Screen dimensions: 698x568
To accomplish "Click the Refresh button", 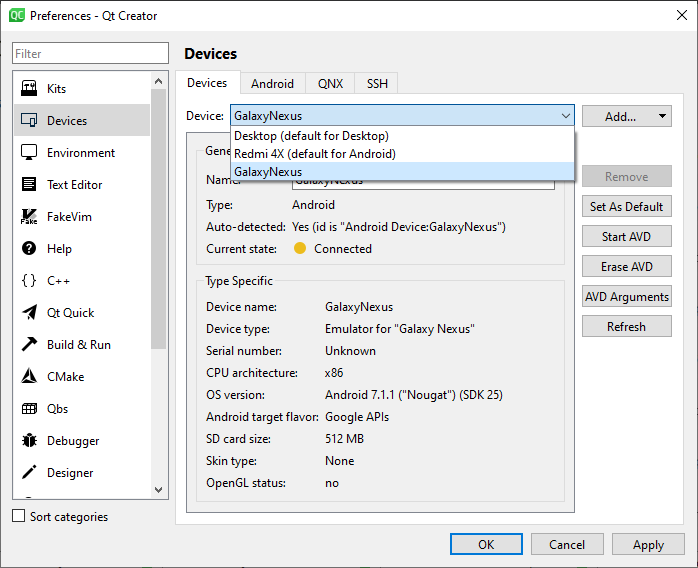I will (x=626, y=326).
